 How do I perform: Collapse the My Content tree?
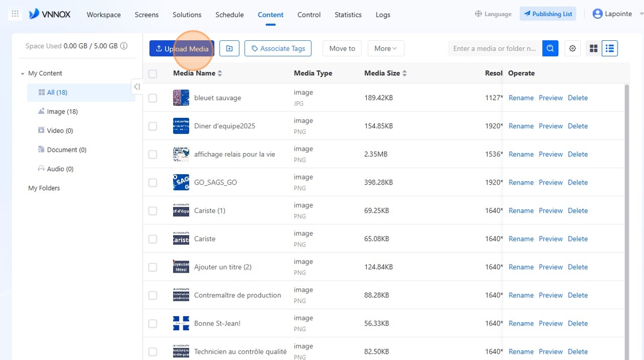22,74
